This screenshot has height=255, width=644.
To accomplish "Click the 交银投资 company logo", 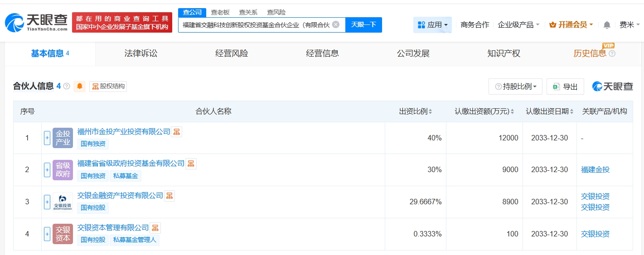I will click(x=63, y=202).
